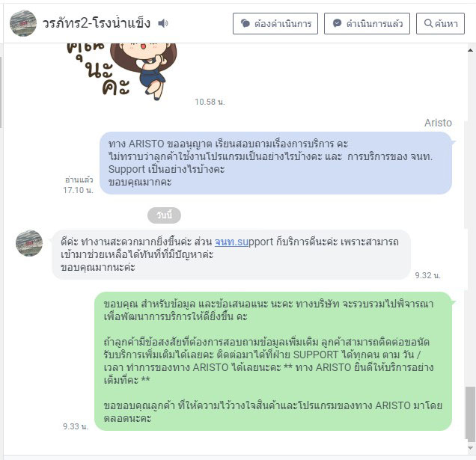
Task: Click the left panel scrollbar handle
Action: 1,93
